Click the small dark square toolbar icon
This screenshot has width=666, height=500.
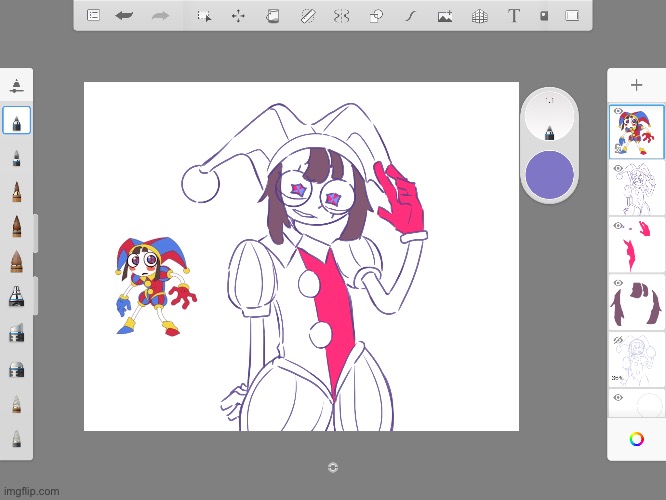544,16
